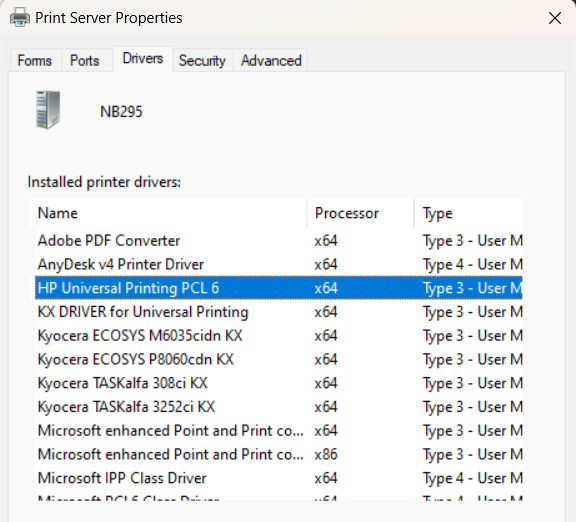The width and height of the screenshot is (576, 522).
Task: Select Kyocera TASKalfa 308ci KX entry
Action: pyautogui.click(x=278, y=383)
